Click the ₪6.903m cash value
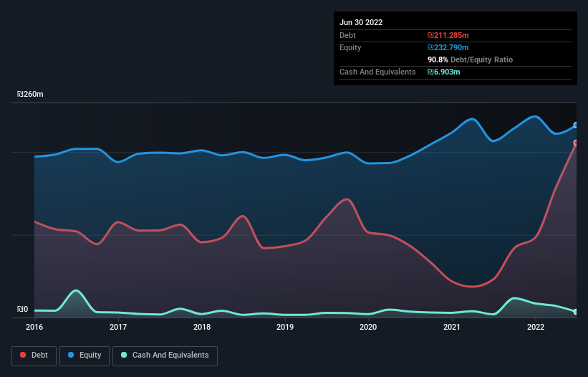Viewport: 588px width, 377px height. [x=443, y=72]
